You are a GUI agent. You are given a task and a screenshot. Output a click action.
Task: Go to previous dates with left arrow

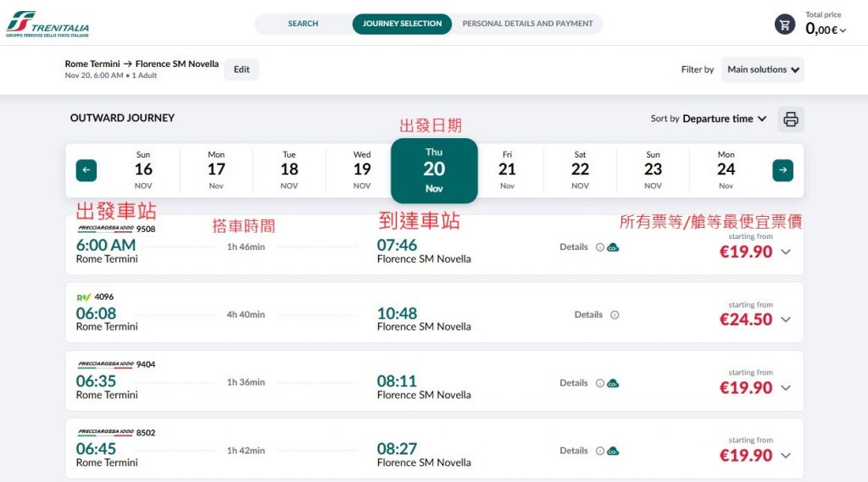[86, 170]
